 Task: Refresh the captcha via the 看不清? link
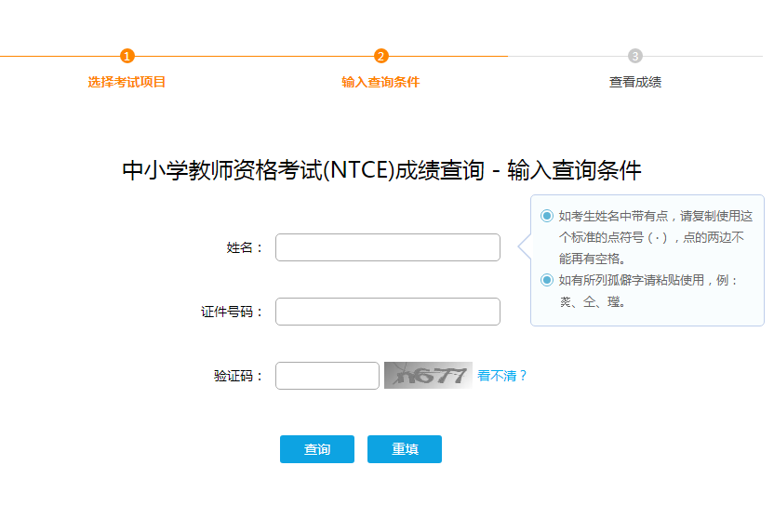tap(502, 376)
